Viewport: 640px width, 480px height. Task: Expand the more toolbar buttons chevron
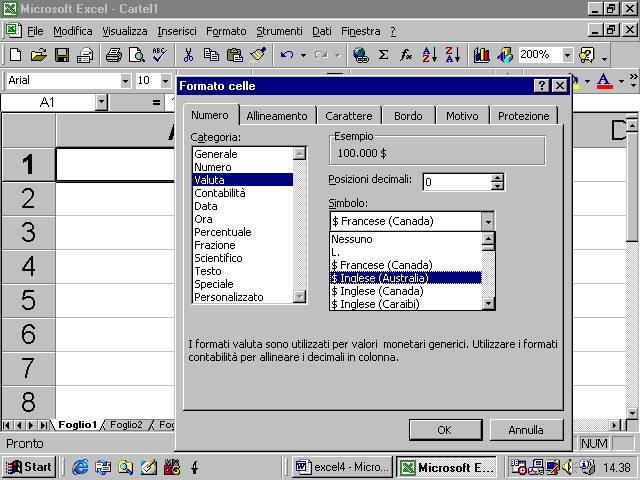633,80
